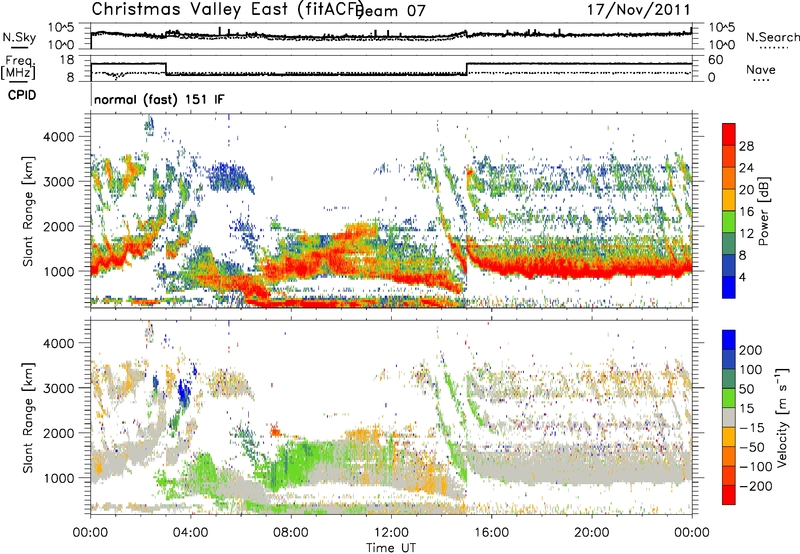Click the '08:00' time tick label
Viewport: 800px width, 554px height.
[x=291, y=533]
